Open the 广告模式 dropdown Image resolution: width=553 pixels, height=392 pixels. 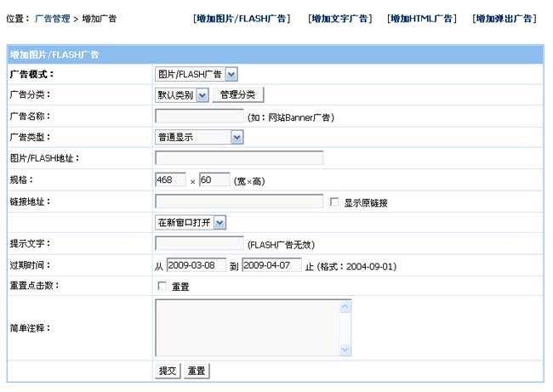(x=196, y=75)
